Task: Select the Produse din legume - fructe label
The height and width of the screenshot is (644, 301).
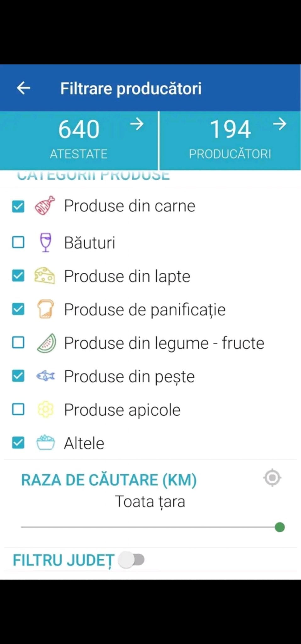Action: click(x=164, y=343)
